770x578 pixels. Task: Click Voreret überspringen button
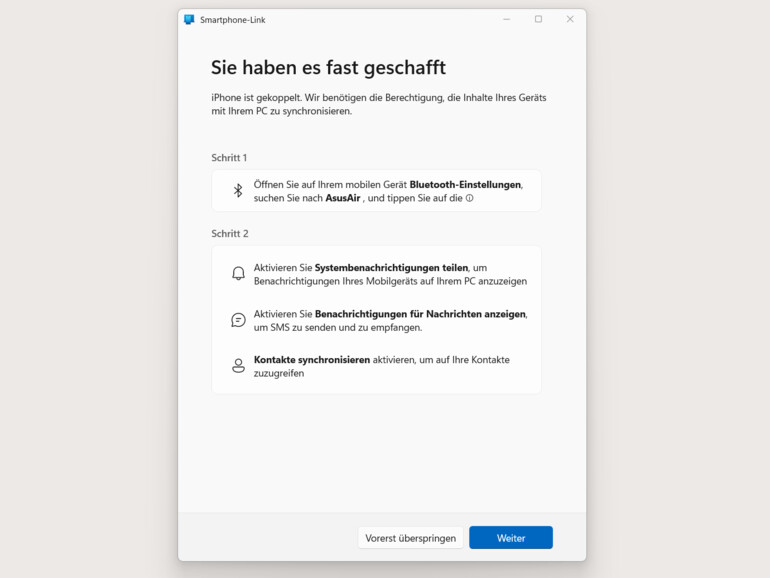click(411, 538)
